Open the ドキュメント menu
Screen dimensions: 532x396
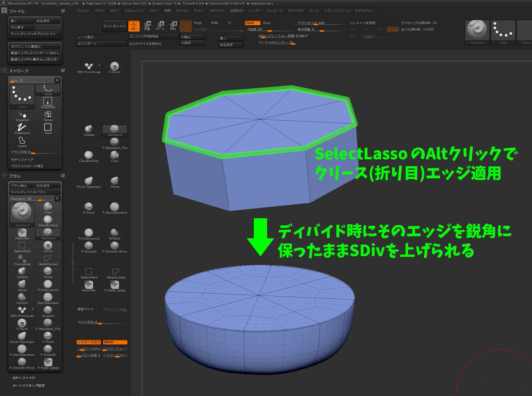(x=134, y=10)
